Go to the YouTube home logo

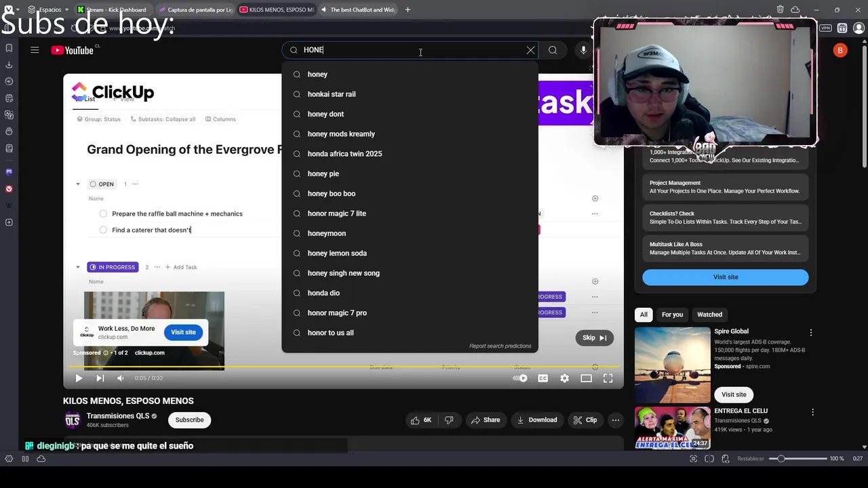(72, 50)
